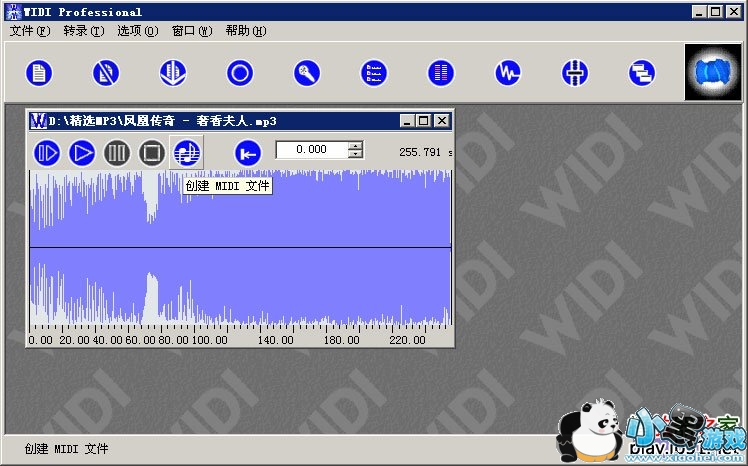Click the plain triangle play button
Screen dimensions: 748x466
(82, 153)
